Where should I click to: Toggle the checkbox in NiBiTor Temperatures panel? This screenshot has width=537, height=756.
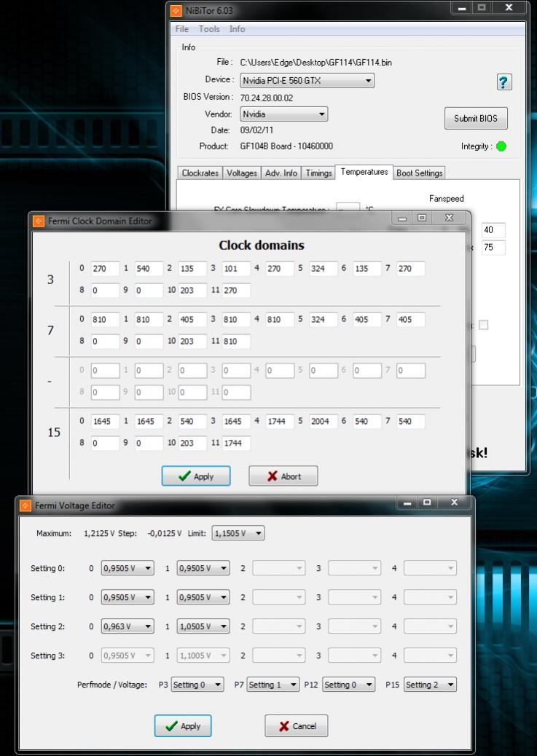click(483, 325)
